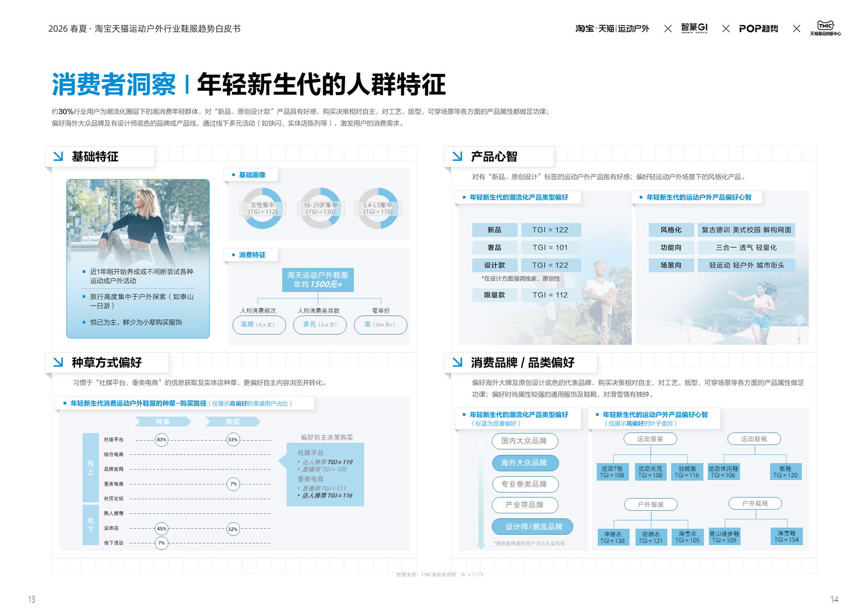The height and width of the screenshot is (614, 868).
Task: Click the 海外大众品牌 pill button
Action: (x=525, y=463)
